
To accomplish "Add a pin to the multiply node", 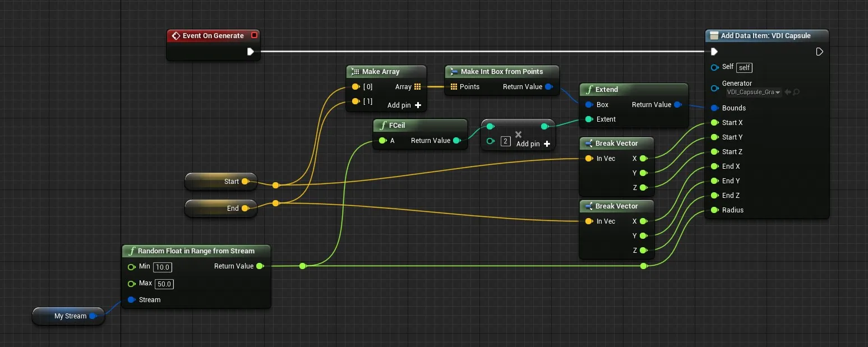I will click(x=547, y=144).
